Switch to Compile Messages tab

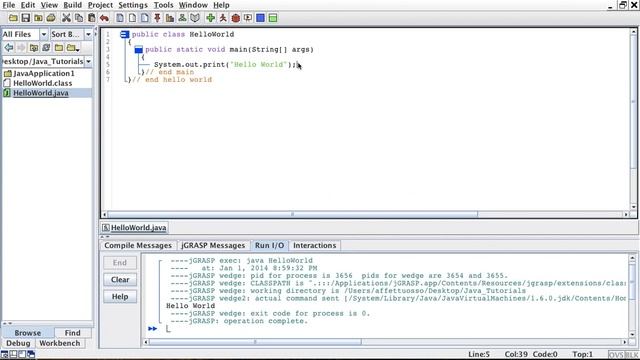[x=138, y=245]
